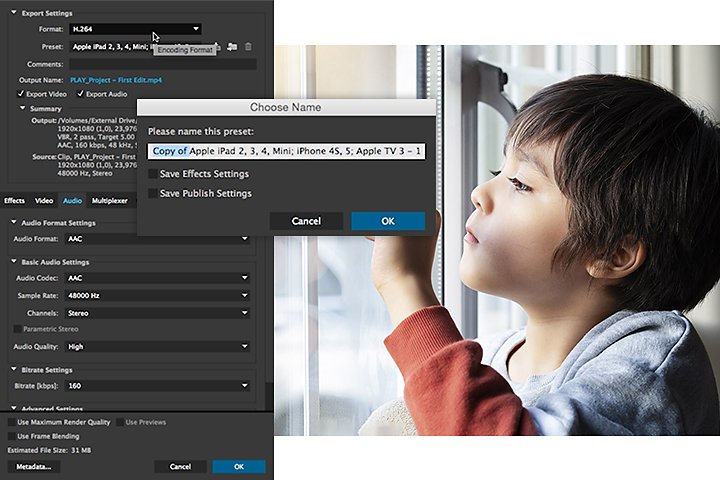This screenshot has height=480, width=720.
Task: Toggle the Export Video checkbox
Action: pos(21,94)
